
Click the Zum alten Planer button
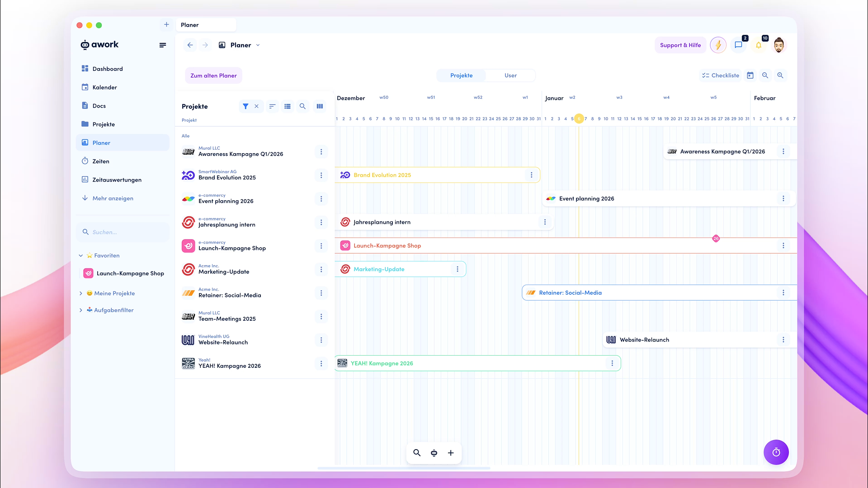pyautogui.click(x=213, y=75)
